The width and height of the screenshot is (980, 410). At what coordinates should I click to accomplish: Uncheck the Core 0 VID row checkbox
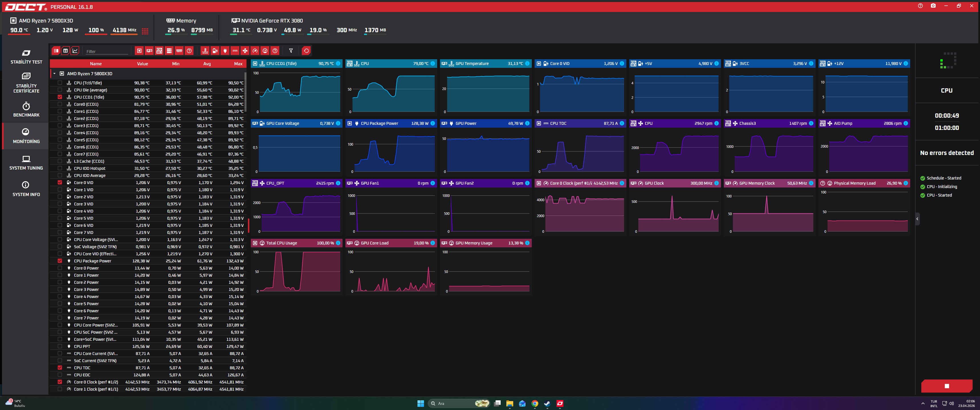(60, 183)
